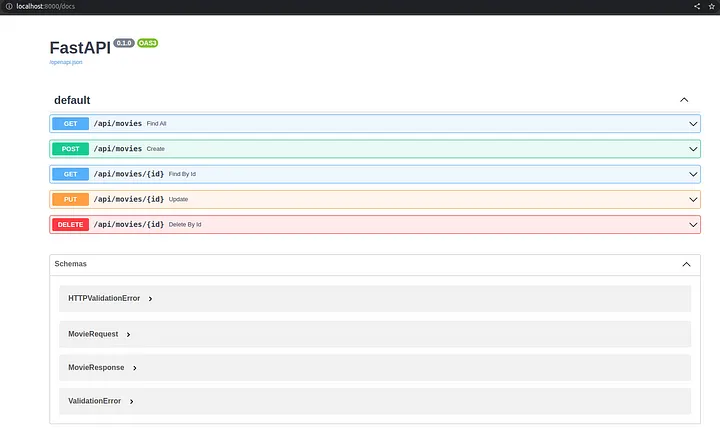Click the share icon in browser bar
The width and height of the screenshot is (720, 435).
pyautogui.click(x=697, y=6)
